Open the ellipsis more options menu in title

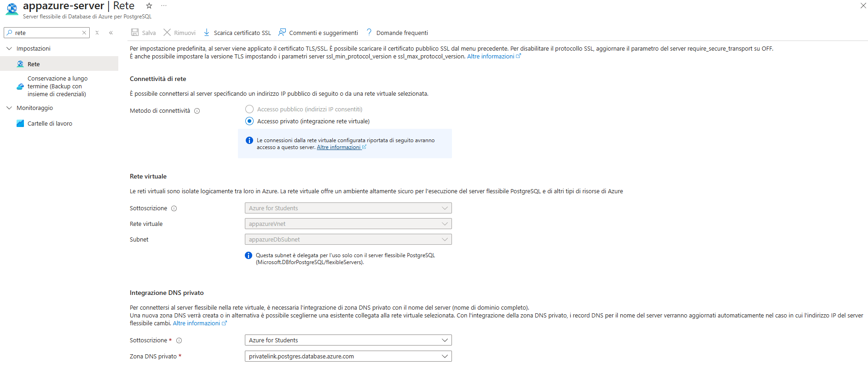tap(164, 6)
